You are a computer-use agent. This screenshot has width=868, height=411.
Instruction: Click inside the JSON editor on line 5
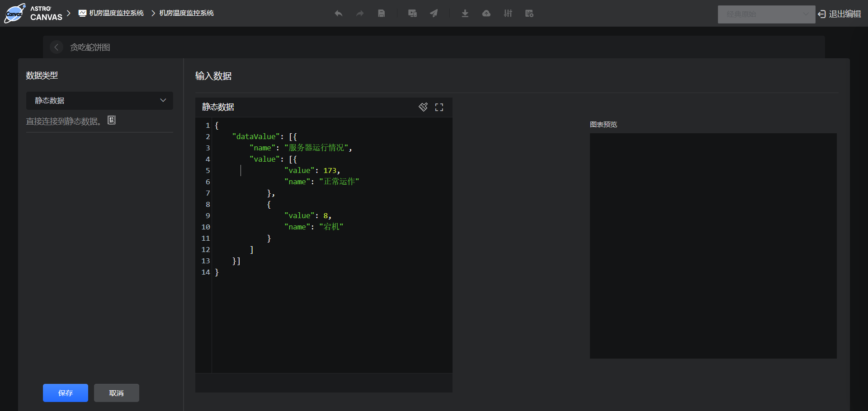coord(332,170)
